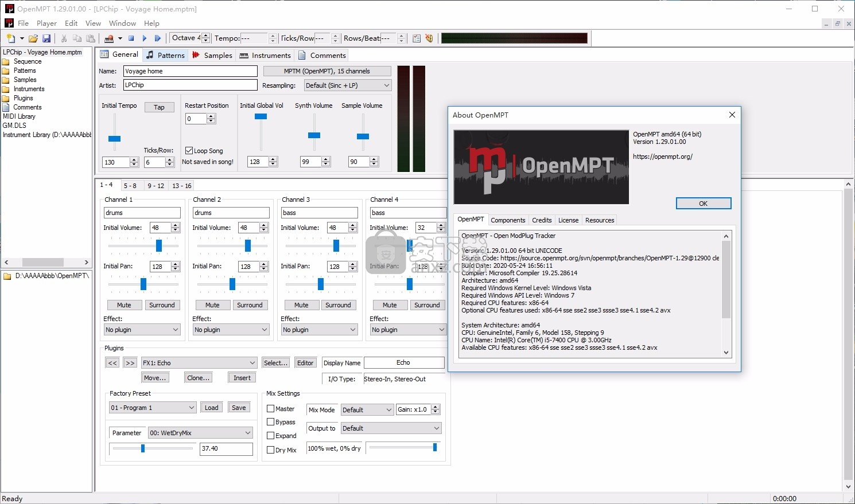Viewport: 855px width, 504px height.
Task: Select the Sequence folder in the tree
Action: point(28,61)
